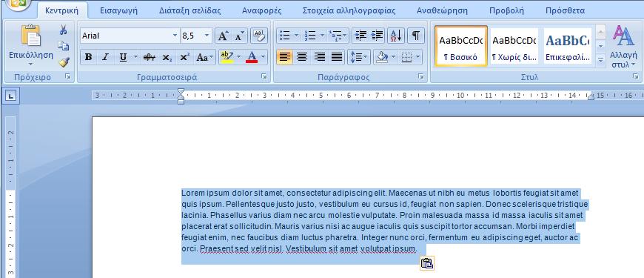Screen dimensions: 644x278
Task: Increase paragraph indent
Action: [377, 36]
